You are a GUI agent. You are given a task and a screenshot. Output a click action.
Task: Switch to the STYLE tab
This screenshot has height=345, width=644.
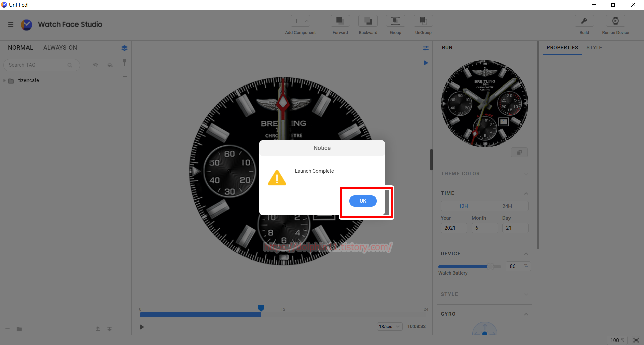pos(594,48)
